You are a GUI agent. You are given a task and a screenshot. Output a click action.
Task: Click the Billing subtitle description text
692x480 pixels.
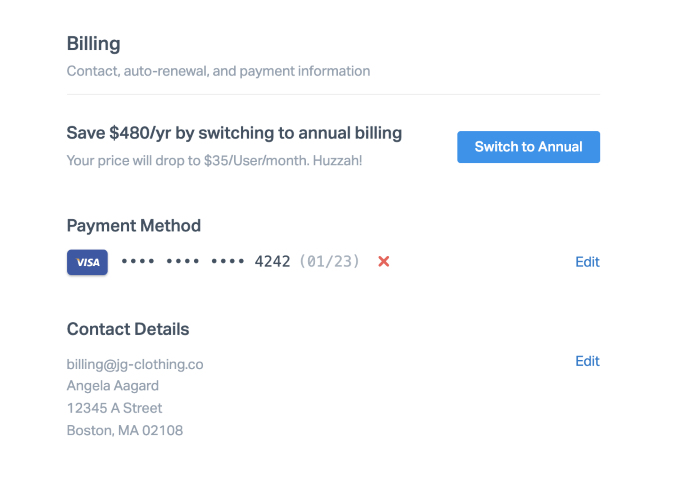(x=218, y=71)
